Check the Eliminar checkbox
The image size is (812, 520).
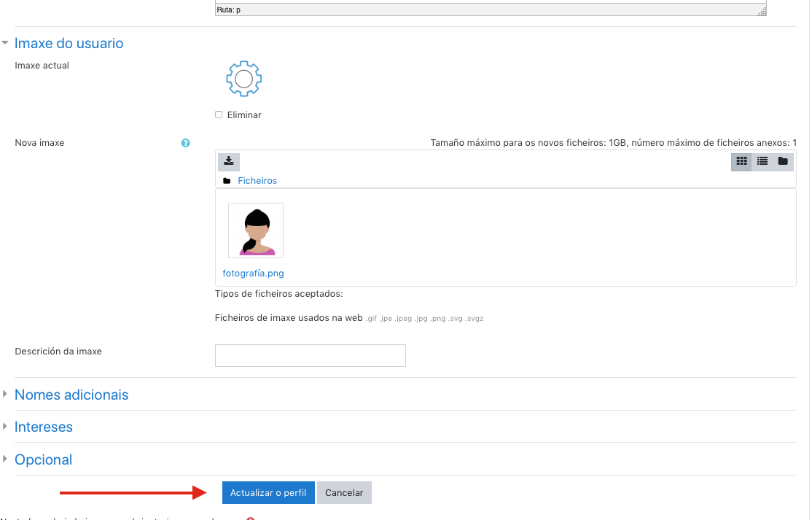click(219, 115)
